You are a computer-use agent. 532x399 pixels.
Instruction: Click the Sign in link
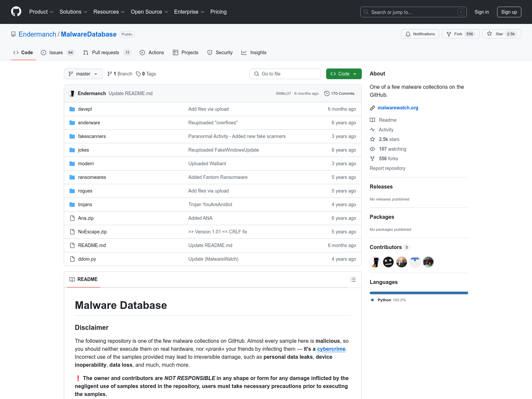tap(482, 12)
